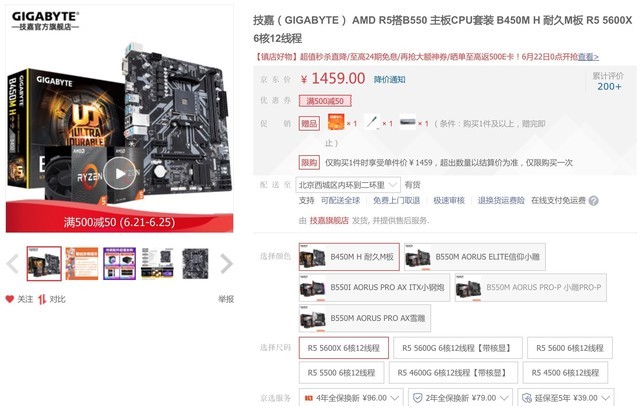Claim the 满500减50 coupon
This screenshot has height=406, width=640.
pyautogui.click(x=325, y=101)
